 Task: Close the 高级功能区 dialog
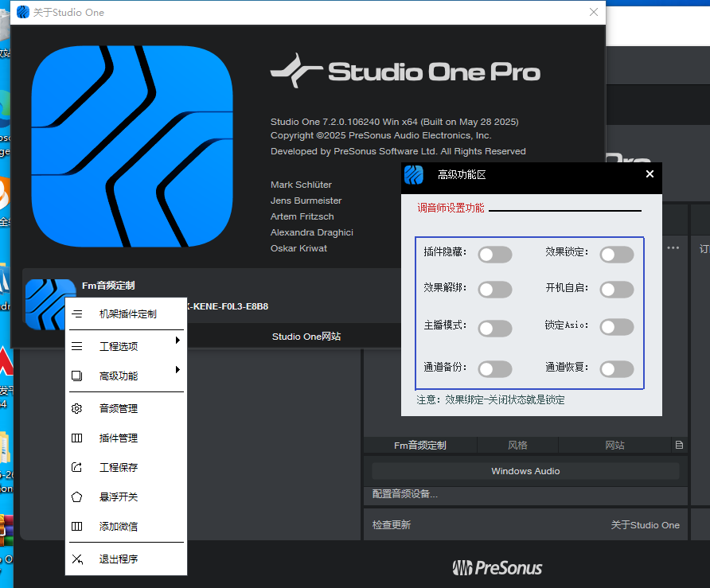coord(650,173)
